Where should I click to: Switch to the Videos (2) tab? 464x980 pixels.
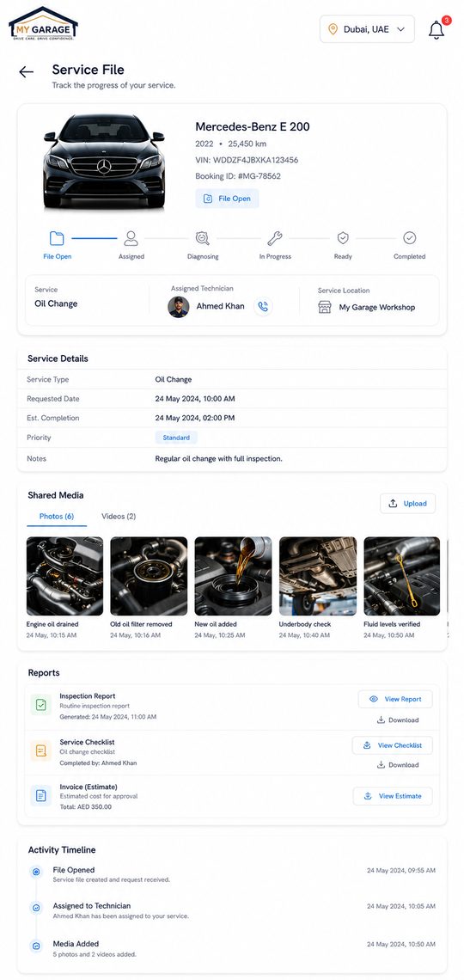tap(119, 517)
